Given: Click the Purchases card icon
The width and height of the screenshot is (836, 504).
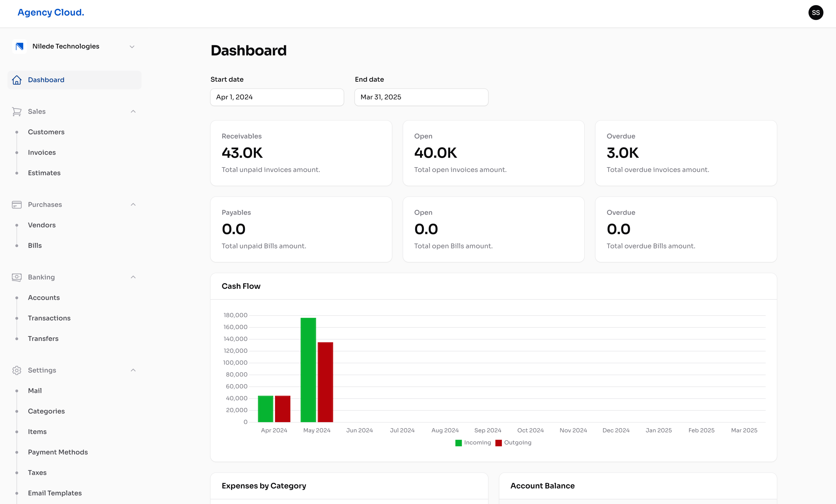Looking at the screenshot, I should pyautogui.click(x=17, y=205).
